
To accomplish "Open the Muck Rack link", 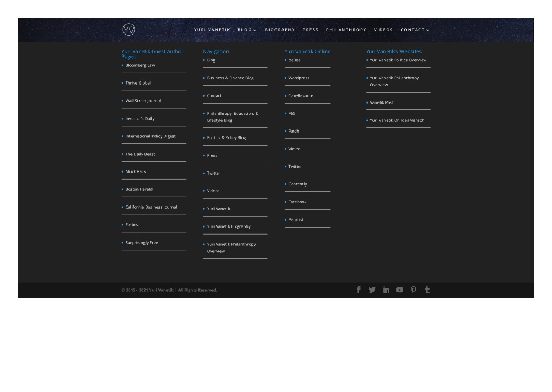I will pyautogui.click(x=135, y=171).
